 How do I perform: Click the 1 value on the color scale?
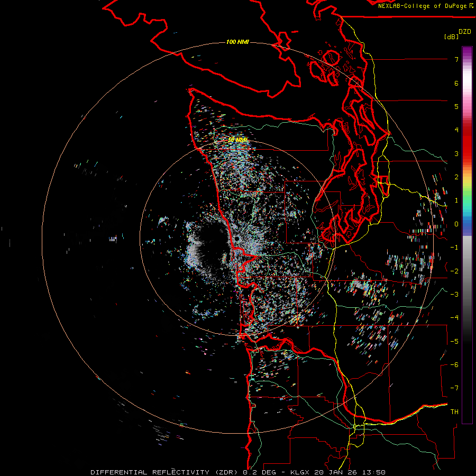tap(456, 200)
